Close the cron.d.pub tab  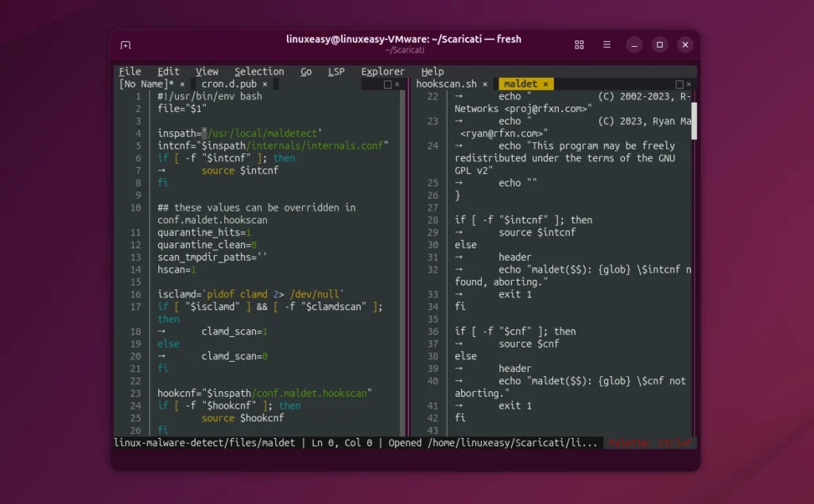264,83
